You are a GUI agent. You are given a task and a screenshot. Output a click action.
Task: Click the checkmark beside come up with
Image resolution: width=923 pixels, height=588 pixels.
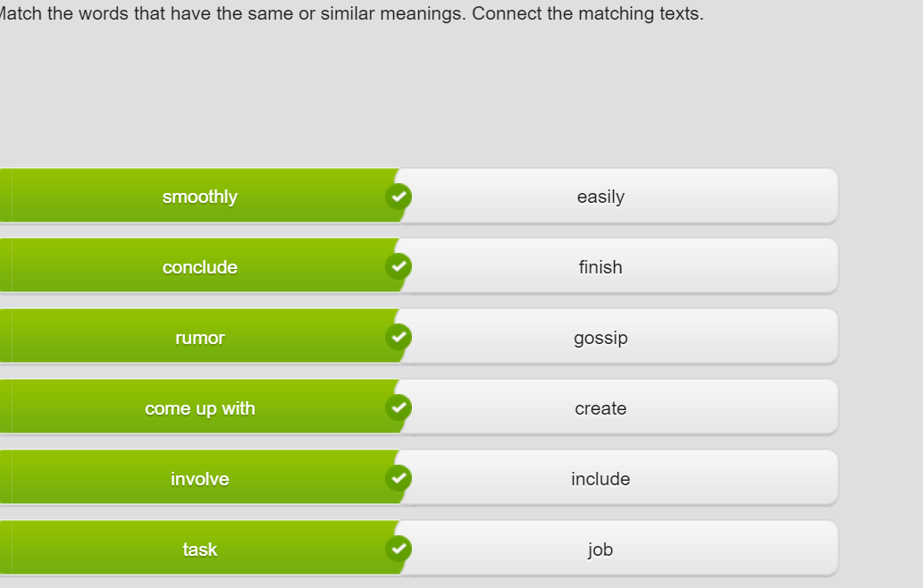click(x=399, y=407)
